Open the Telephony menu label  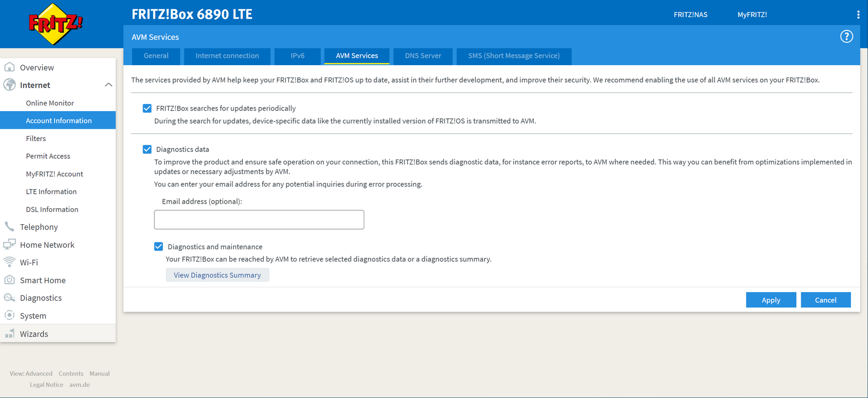[x=39, y=227]
